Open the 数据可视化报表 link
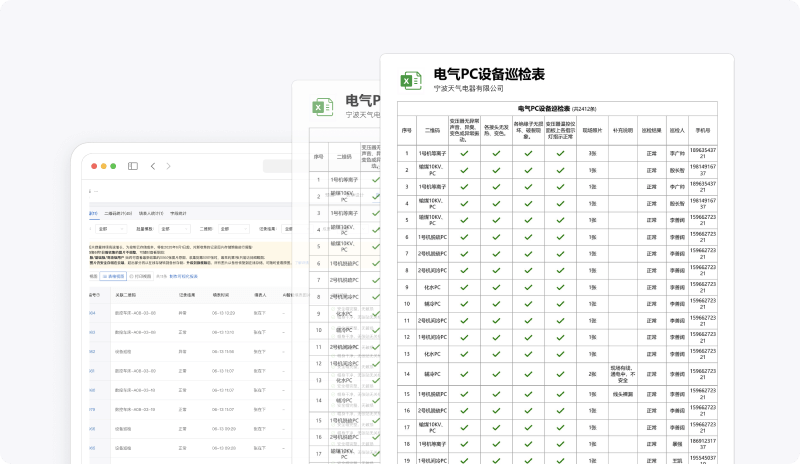This screenshot has width=800, height=464. [183, 275]
